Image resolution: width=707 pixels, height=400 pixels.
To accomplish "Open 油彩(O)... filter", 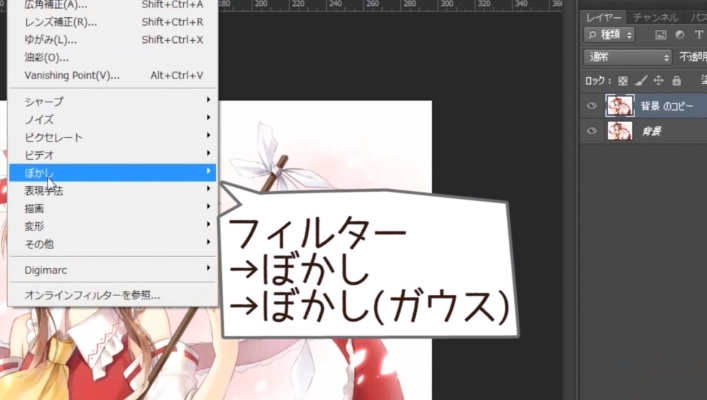I will click(113, 58).
